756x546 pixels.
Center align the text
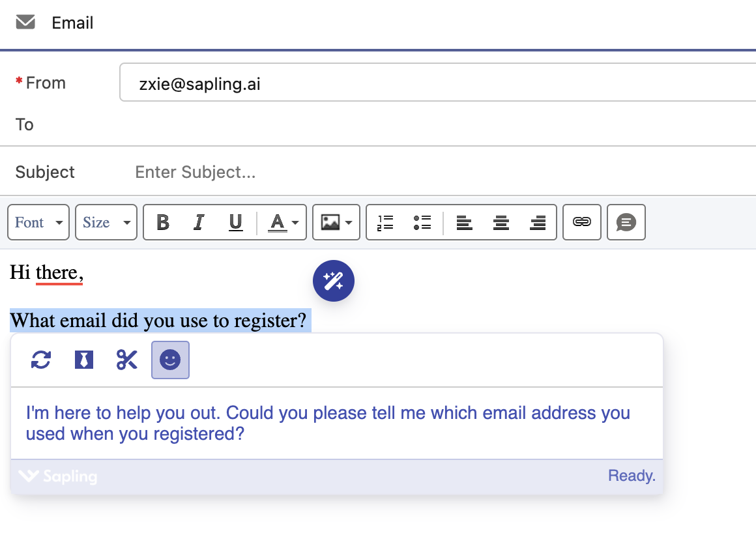(501, 222)
